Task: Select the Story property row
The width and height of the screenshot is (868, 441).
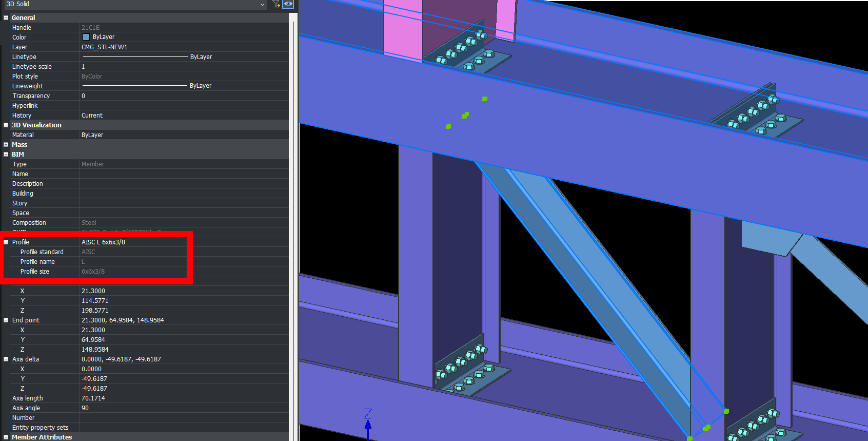Action: pos(149,203)
